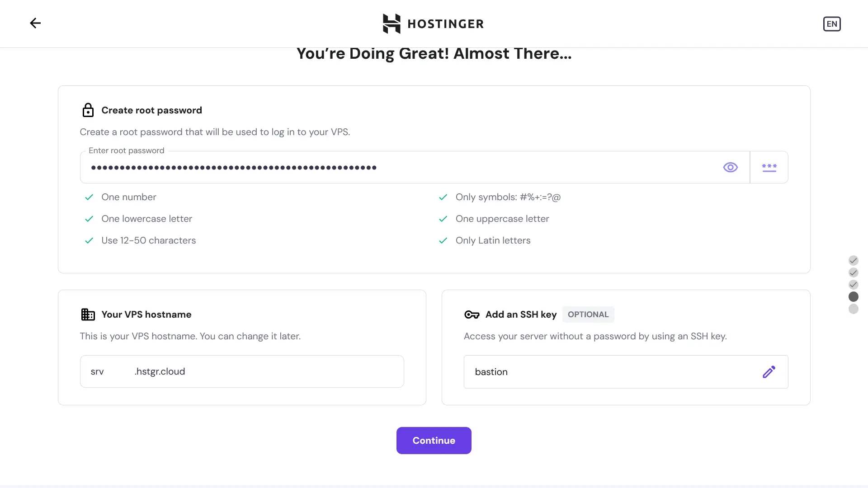868x488 pixels.
Task: Click the second completed step indicator
Action: click(853, 272)
